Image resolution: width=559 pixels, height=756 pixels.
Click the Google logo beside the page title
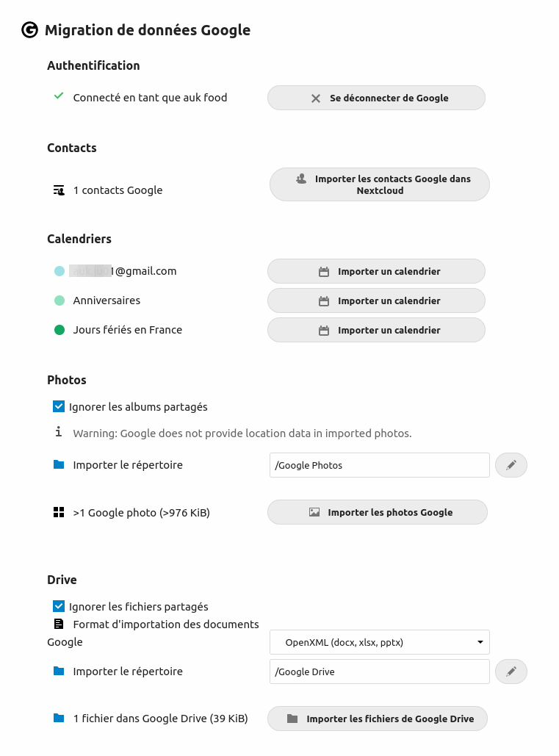coord(30,30)
